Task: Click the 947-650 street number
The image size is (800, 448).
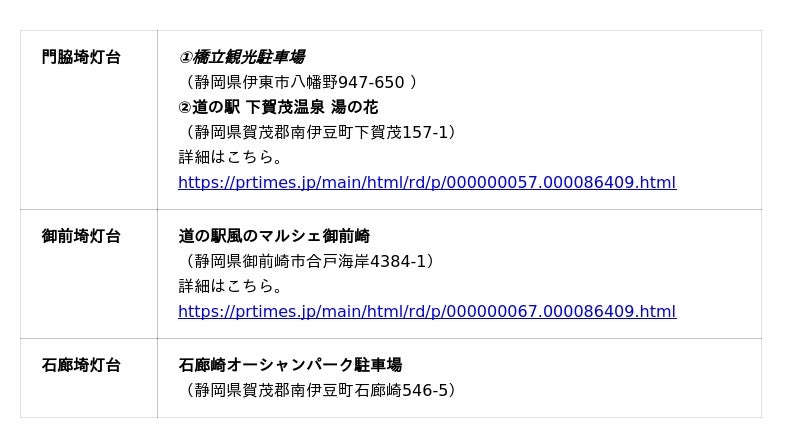Action: click(x=371, y=83)
